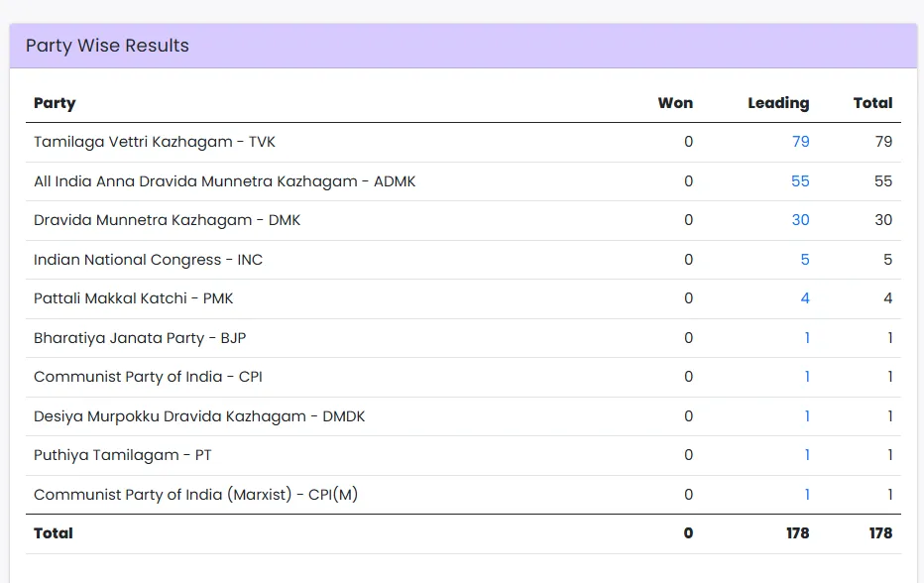Click ADMK total value 55 in Total column

tap(883, 181)
